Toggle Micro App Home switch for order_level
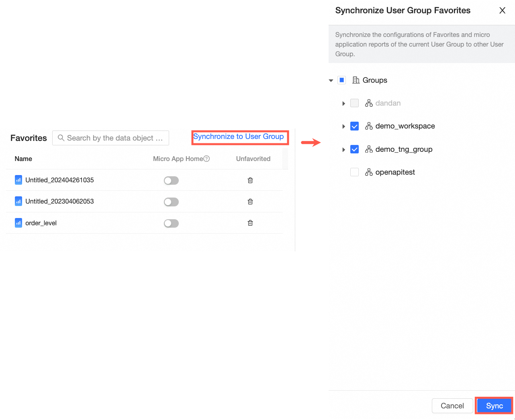515x420 pixels. click(171, 223)
